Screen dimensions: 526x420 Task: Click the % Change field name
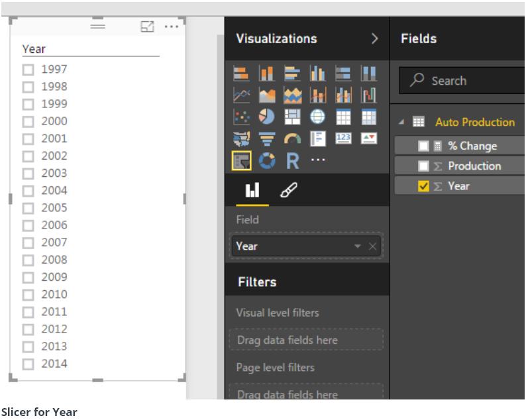(x=472, y=146)
